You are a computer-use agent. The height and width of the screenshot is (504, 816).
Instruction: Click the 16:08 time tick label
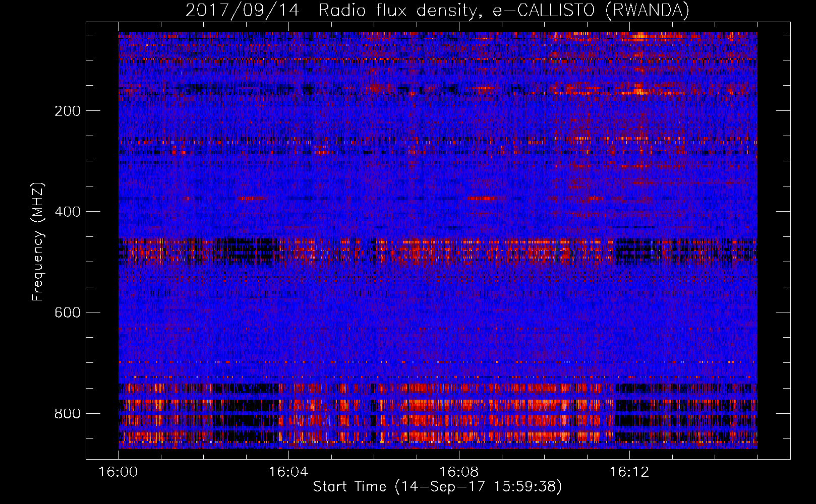click(459, 472)
